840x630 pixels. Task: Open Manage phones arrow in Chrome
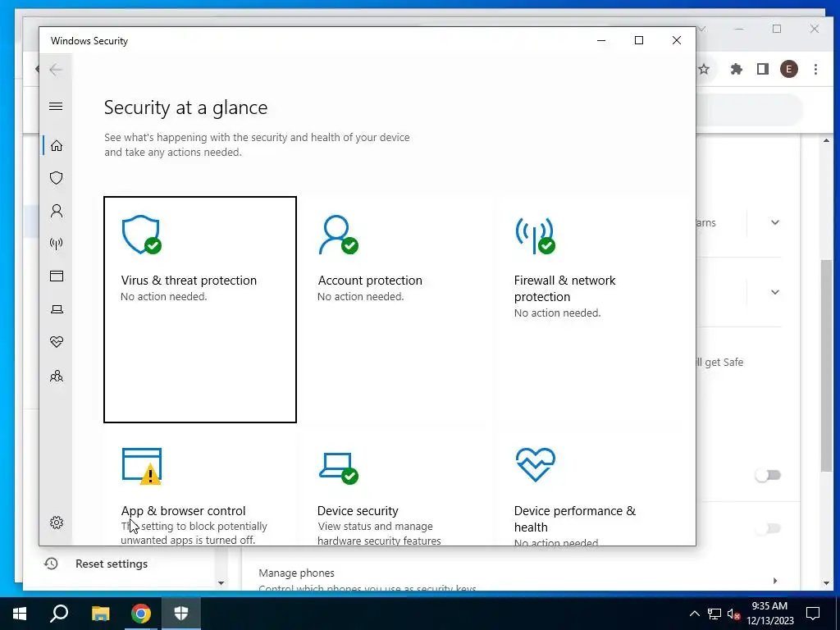tap(775, 581)
